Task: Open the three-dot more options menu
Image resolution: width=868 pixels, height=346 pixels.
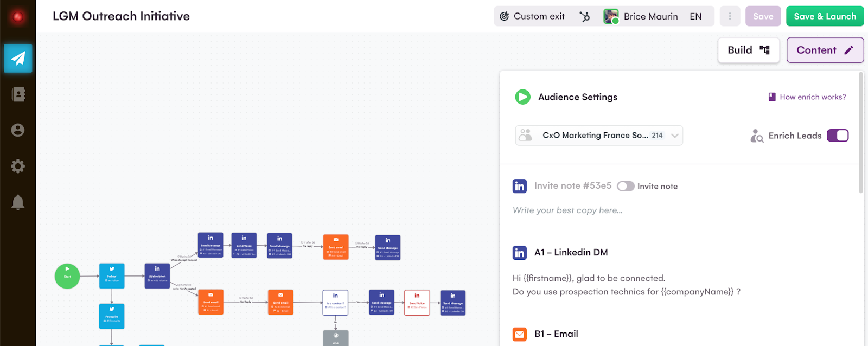Action: 730,16
